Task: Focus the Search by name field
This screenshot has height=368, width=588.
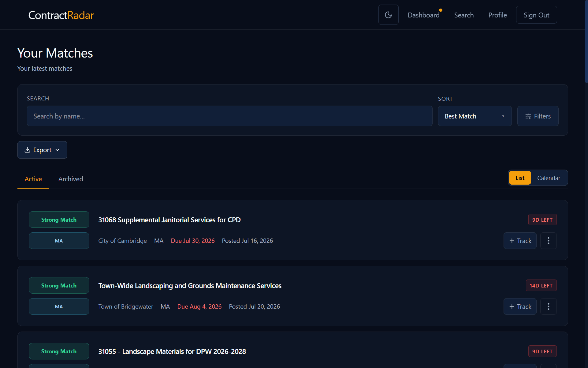Action: tap(229, 116)
